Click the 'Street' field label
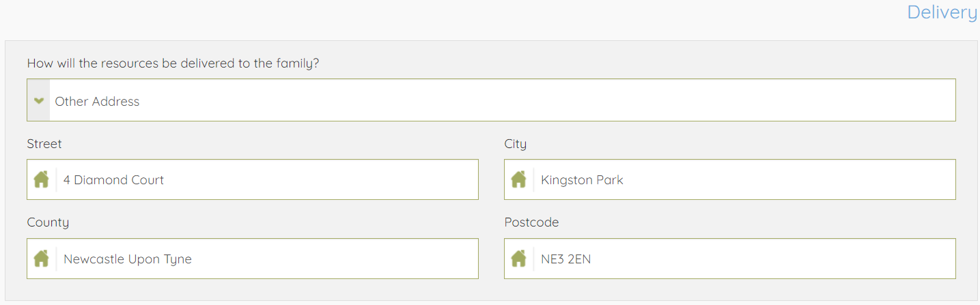The width and height of the screenshot is (980, 305). tap(44, 144)
